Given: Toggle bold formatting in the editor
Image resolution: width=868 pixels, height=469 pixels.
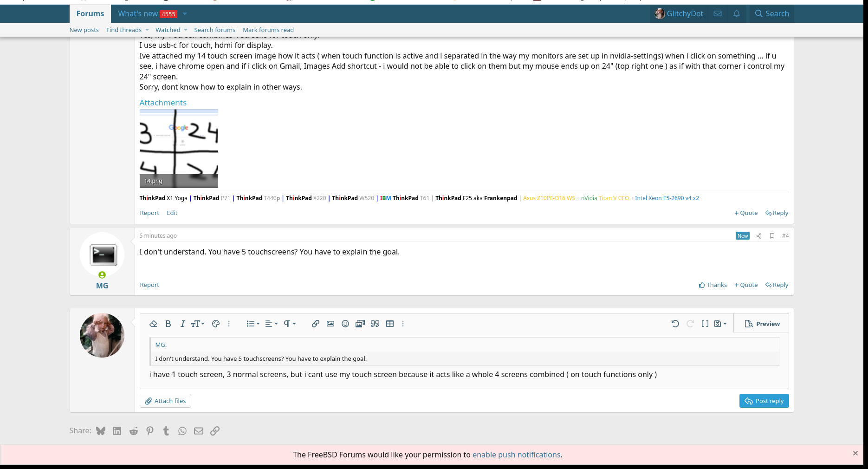Looking at the screenshot, I should [168, 324].
